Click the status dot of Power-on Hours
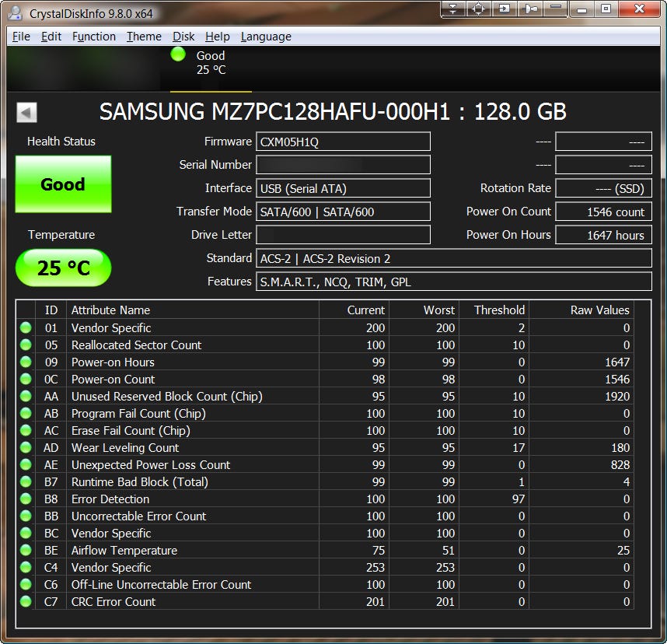The image size is (667, 644). [x=26, y=362]
